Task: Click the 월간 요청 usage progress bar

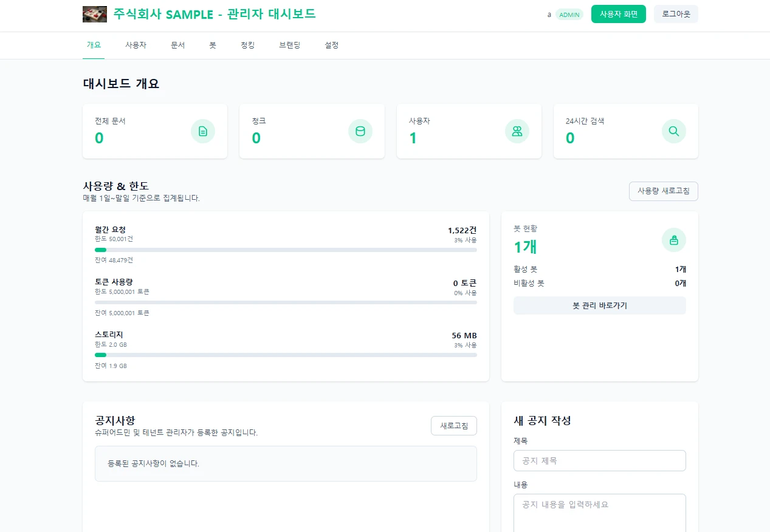Action: pyautogui.click(x=286, y=250)
